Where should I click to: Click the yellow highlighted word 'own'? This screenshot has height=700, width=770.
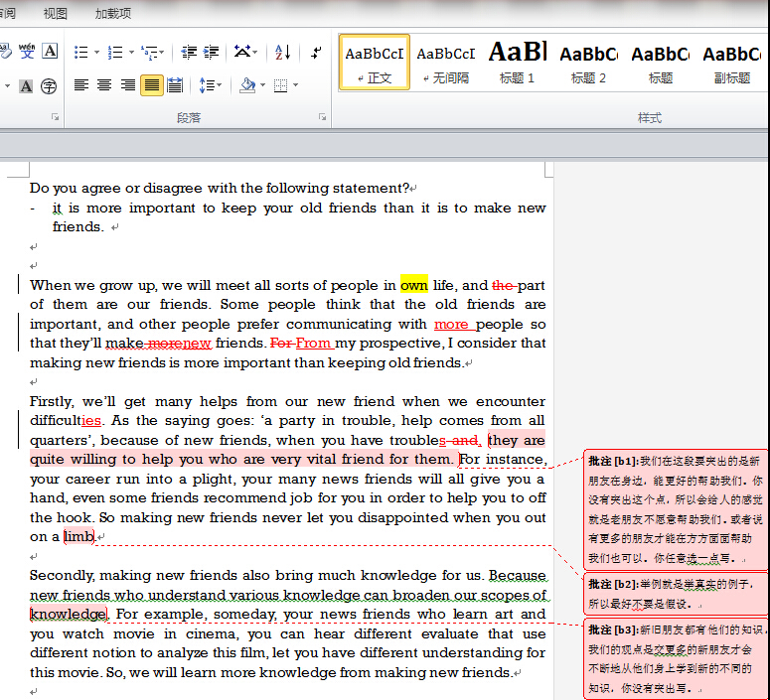[x=414, y=285]
